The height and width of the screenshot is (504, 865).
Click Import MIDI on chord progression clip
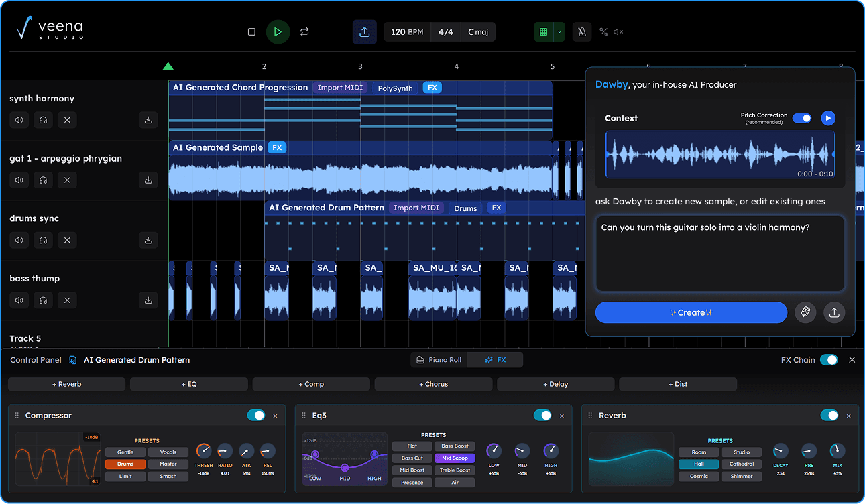(x=340, y=88)
